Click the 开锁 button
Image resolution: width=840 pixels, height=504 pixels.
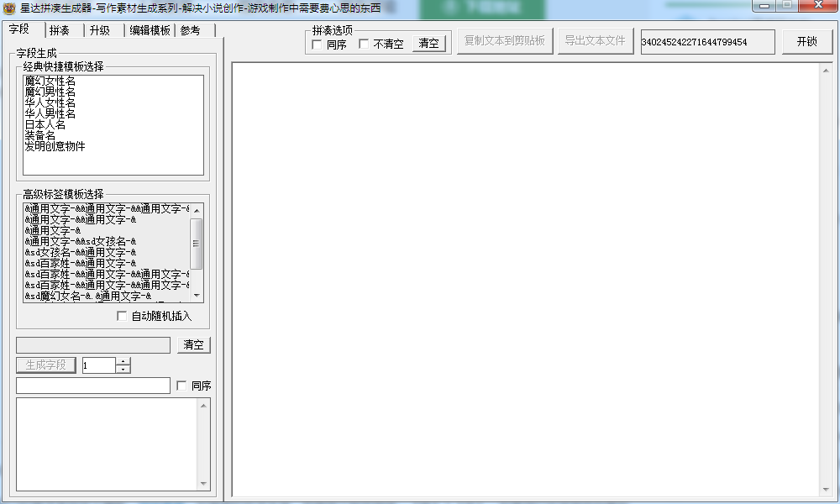[x=806, y=42]
